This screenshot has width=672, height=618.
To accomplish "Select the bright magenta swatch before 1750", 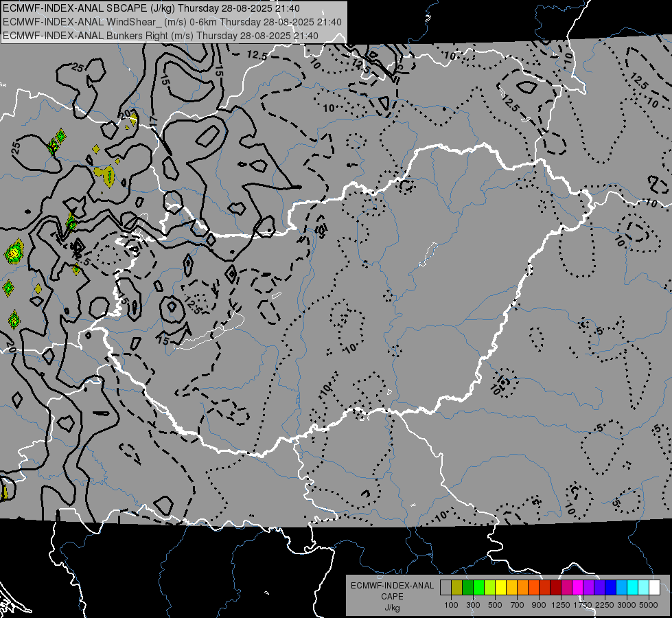I will (578, 588).
